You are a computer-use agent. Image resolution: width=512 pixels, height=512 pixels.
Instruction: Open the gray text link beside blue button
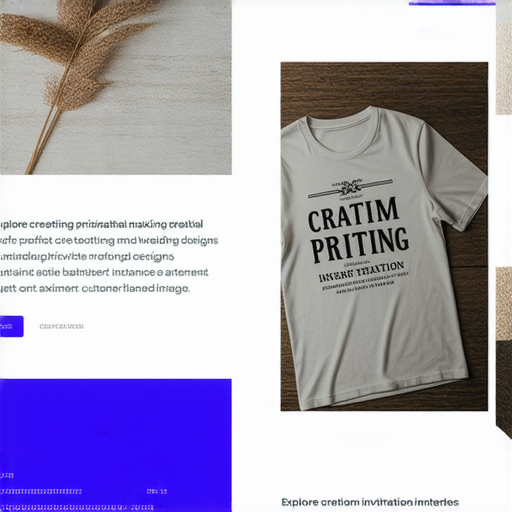[62, 326]
